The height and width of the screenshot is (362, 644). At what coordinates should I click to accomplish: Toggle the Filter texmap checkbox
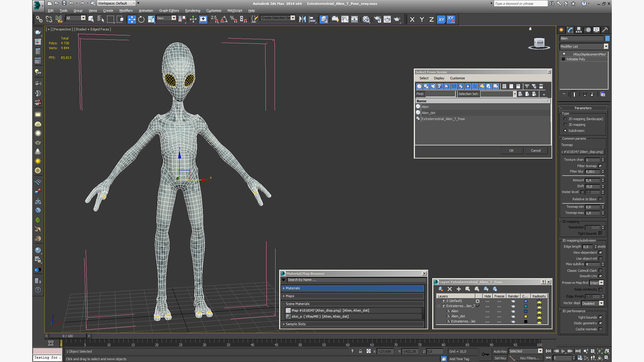(600, 166)
